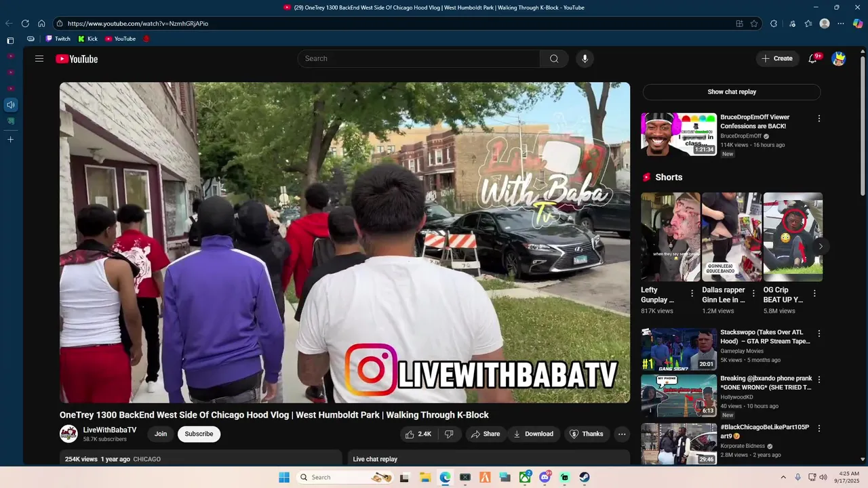Add a new vertical tab
This screenshot has width=868, height=488.
point(10,140)
